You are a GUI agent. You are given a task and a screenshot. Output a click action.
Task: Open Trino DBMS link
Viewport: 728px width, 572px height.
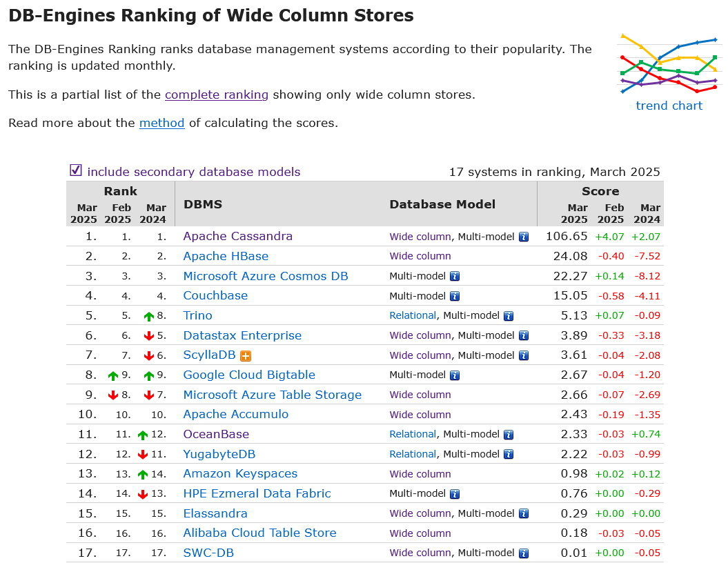197,316
